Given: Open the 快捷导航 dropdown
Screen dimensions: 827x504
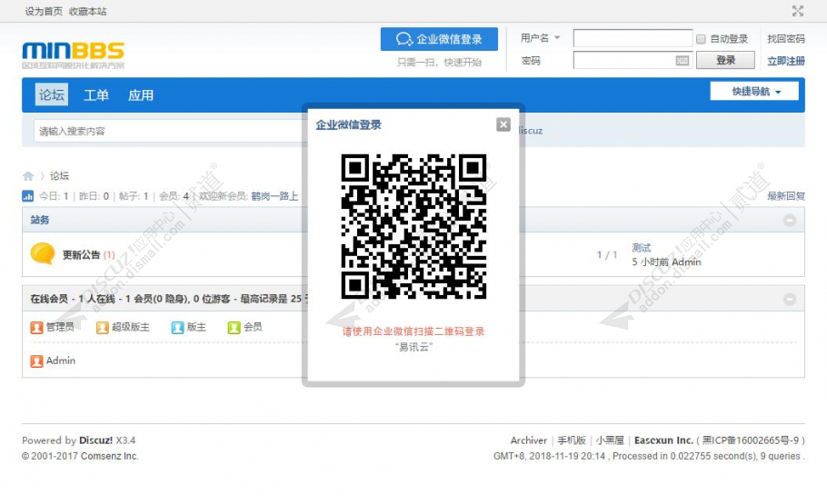Looking at the screenshot, I should pos(754,91).
